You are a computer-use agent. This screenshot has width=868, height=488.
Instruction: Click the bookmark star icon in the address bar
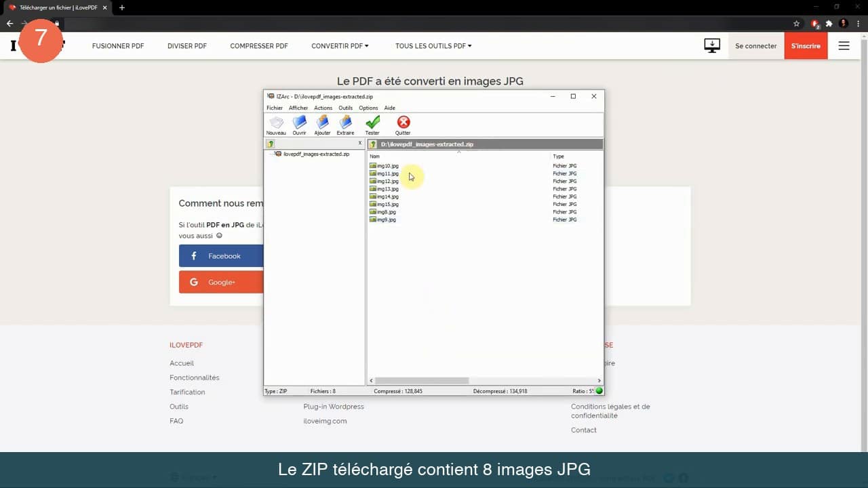797,23
